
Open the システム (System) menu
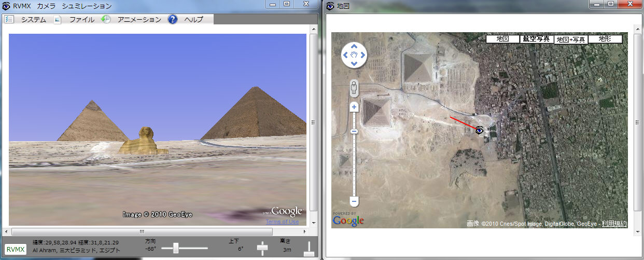pos(33,20)
